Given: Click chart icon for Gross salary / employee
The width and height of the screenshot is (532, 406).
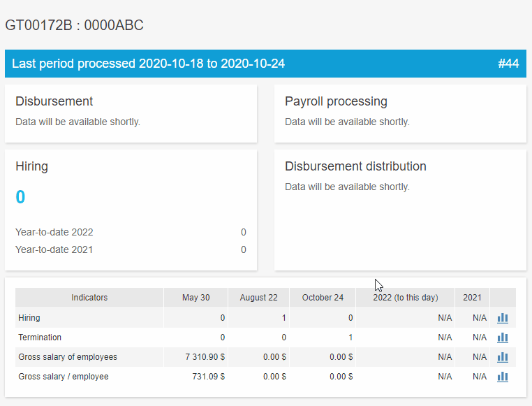Looking at the screenshot, I should [503, 377].
